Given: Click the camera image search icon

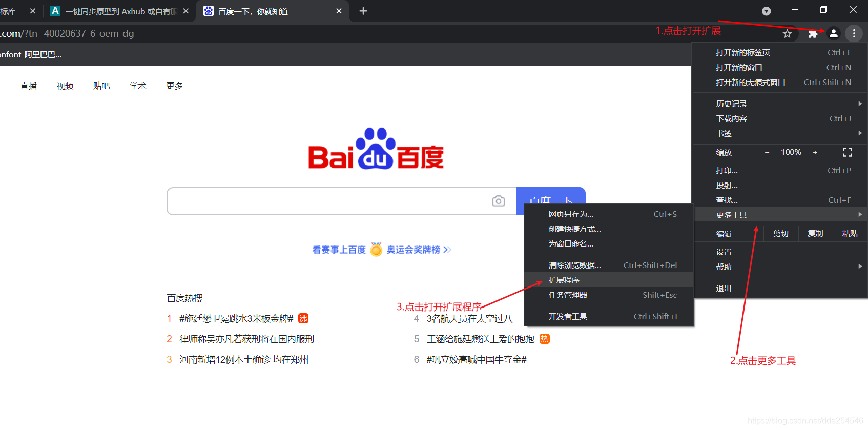Looking at the screenshot, I should pos(499,201).
